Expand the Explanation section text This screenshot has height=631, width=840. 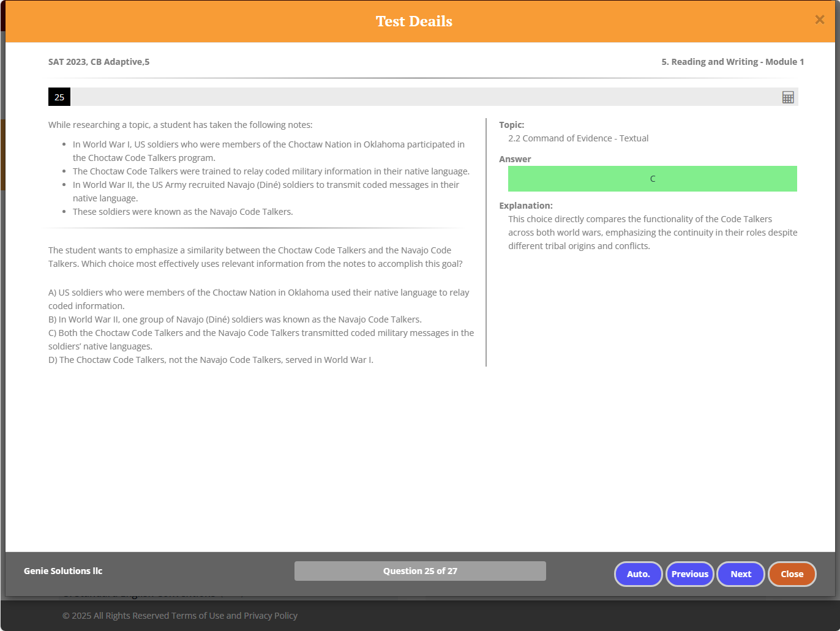coord(652,232)
